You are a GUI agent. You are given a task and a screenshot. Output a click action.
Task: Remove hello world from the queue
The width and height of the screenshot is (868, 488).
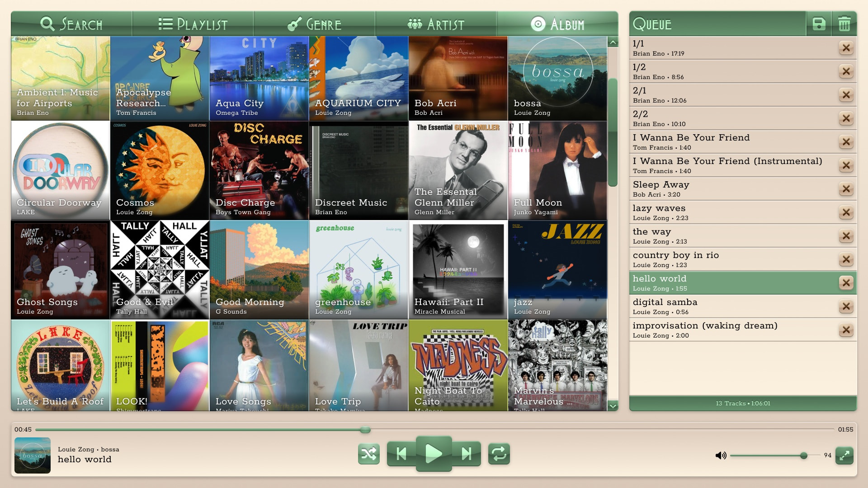846,283
